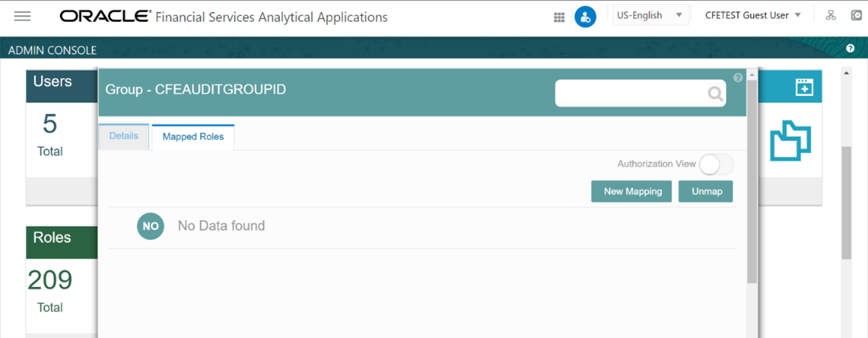Click the page vertical scrollbar thumb
Viewport: 868px width, 338px height.
pos(845,203)
